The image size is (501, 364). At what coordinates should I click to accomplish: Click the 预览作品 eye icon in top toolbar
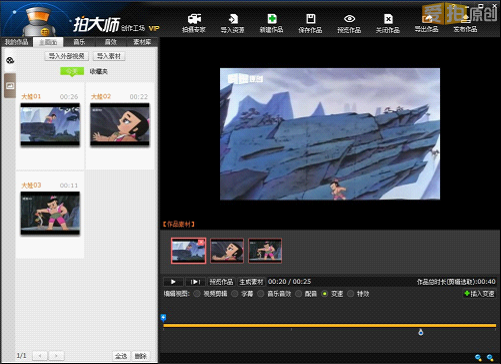[x=349, y=23]
